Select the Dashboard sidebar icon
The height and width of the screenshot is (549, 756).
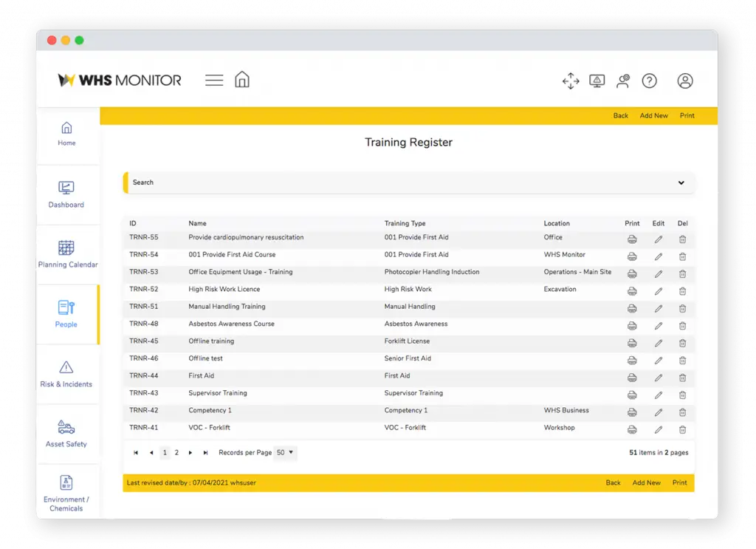(66, 189)
